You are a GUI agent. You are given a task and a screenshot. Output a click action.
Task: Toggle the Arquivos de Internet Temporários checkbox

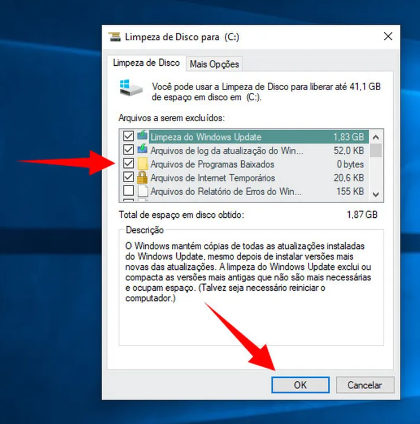(128, 177)
